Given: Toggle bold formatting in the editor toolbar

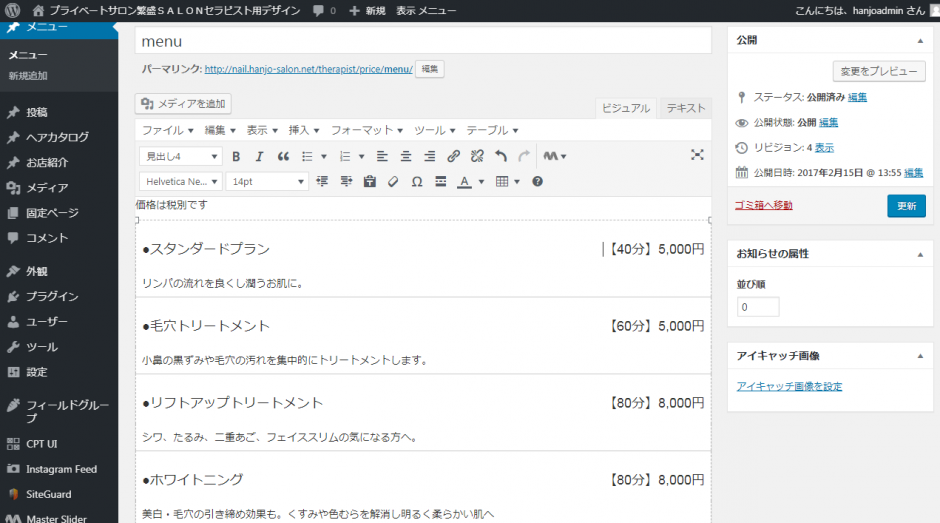Looking at the screenshot, I should [x=236, y=156].
